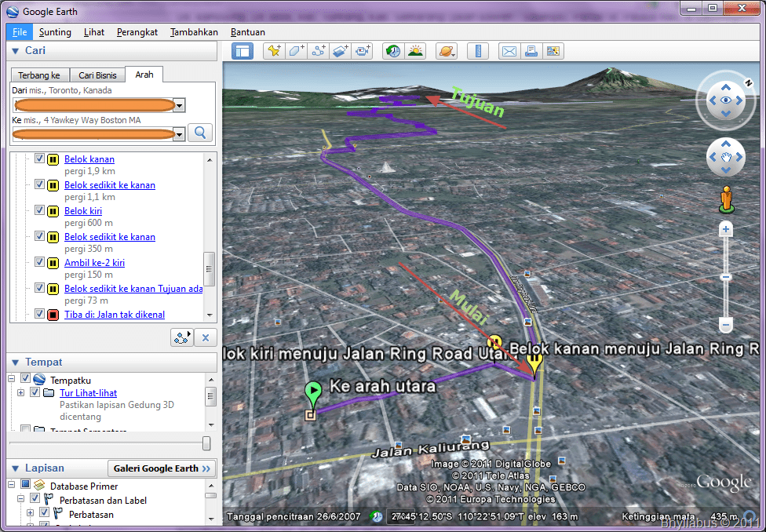This screenshot has width=766, height=532.
Task: Clear the search results with X button
Action: pos(206,337)
